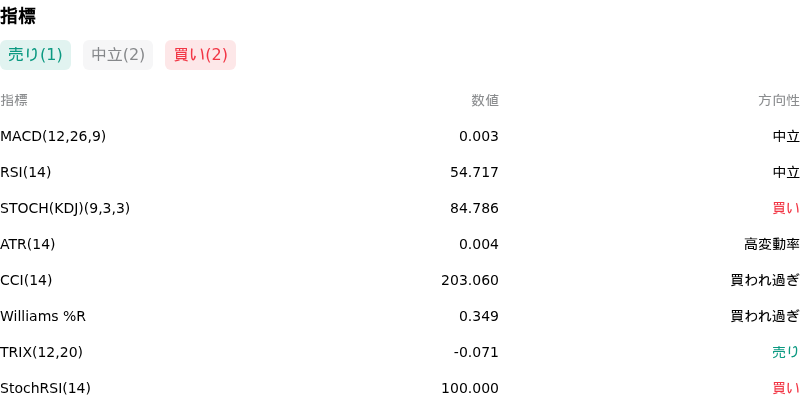Click the 203.060 value for CCI
The image size is (800, 398).
click(x=470, y=281)
